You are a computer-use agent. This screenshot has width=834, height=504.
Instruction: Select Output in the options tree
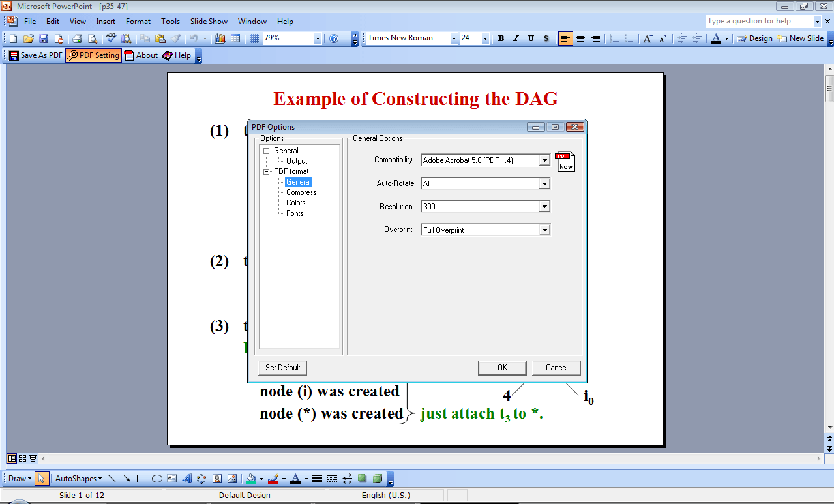click(297, 161)
